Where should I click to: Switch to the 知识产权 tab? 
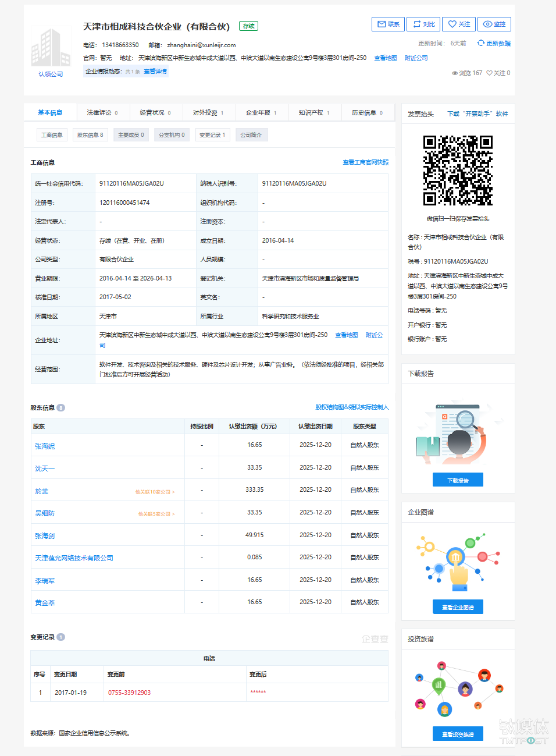click(314, 113)
